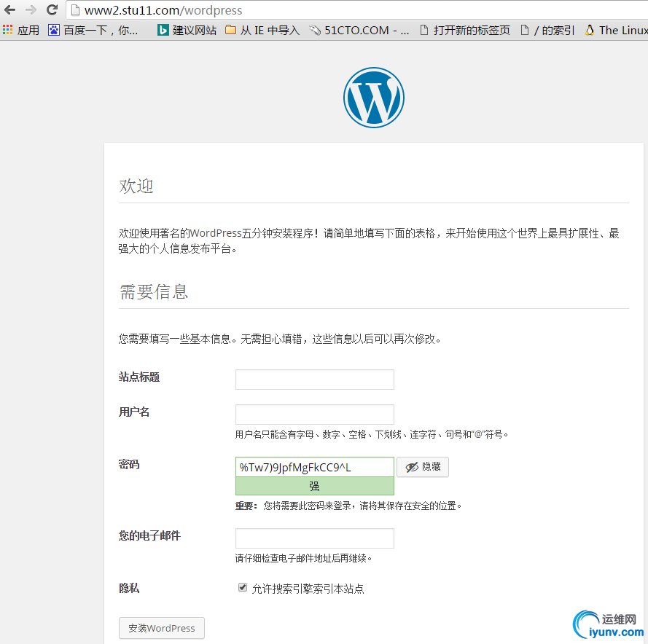
Task: Click the 隐私 label
Action: tap(129, 588)
